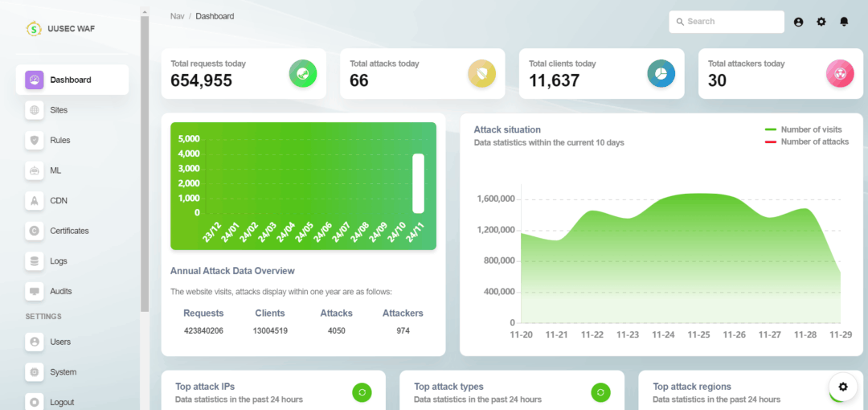This screenshot has height=410, width=868.
Task: Click Logout in the sidebar
Action: pyautogui.click(x=72, y=402)
